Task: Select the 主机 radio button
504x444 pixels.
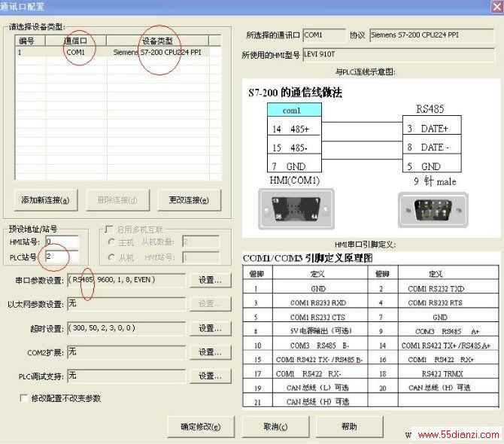Action: [x=111, y=242]
